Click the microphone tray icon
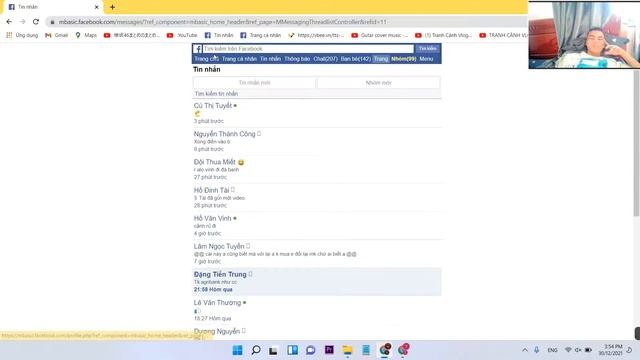Screen dimensions: 640x360 (537, 350)
